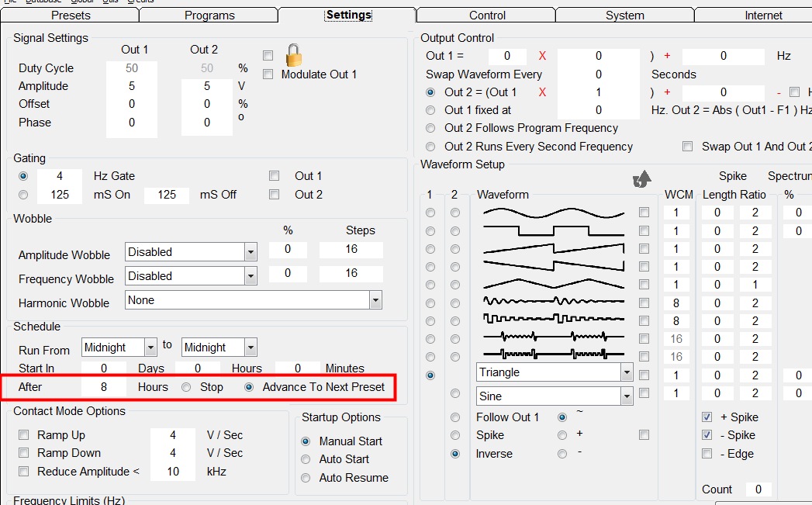Check the Ramp Up option
Viewport: 812px width, 505px height.
pos(24,435)
